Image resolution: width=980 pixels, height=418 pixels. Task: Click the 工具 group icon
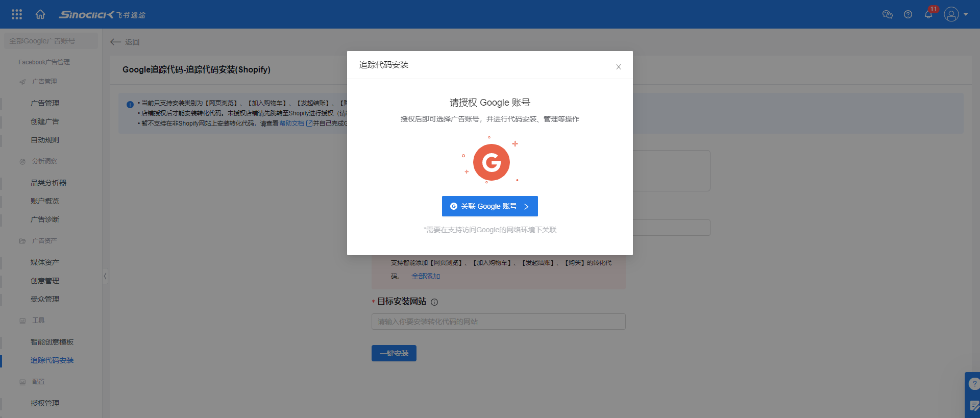tap(22, 321)
